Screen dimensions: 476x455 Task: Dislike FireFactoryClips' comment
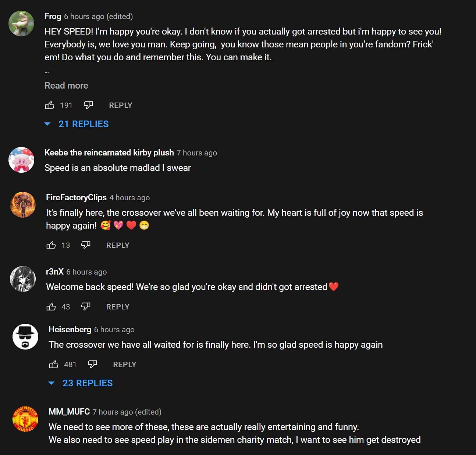pos(86,245)
